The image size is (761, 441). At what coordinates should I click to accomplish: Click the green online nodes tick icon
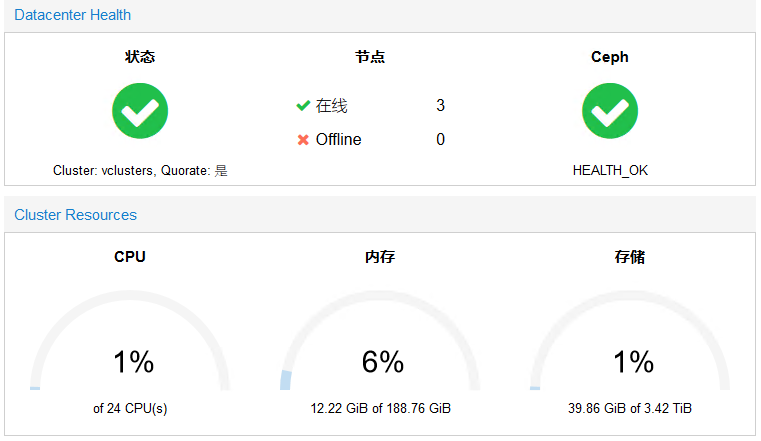[303, 106]
